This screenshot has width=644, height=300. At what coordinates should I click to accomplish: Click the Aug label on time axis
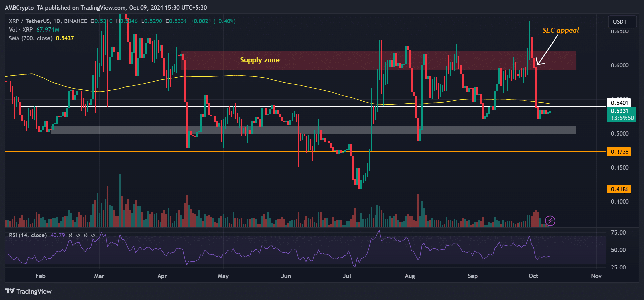pos(410,276)
